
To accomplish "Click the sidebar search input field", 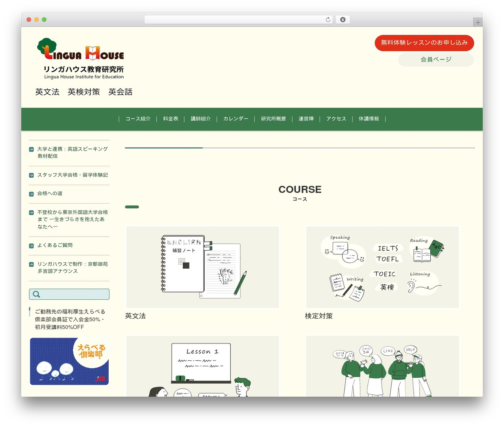I will tap(69, 294).
